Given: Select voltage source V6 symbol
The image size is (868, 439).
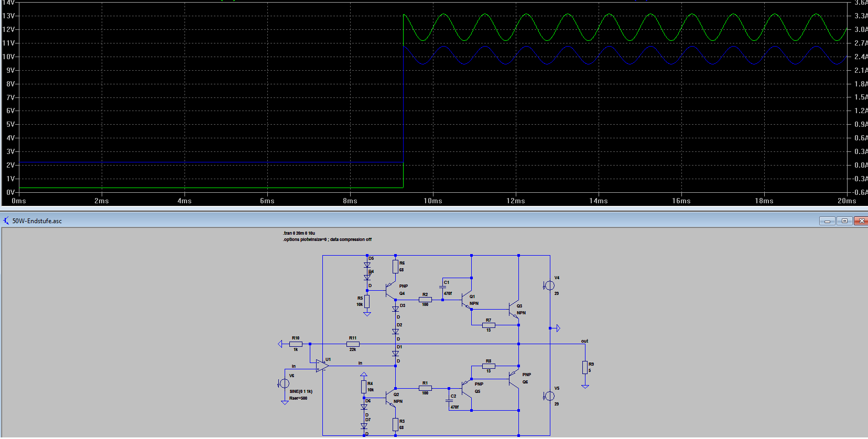Looking at the screenshot, I should point(285,383).
